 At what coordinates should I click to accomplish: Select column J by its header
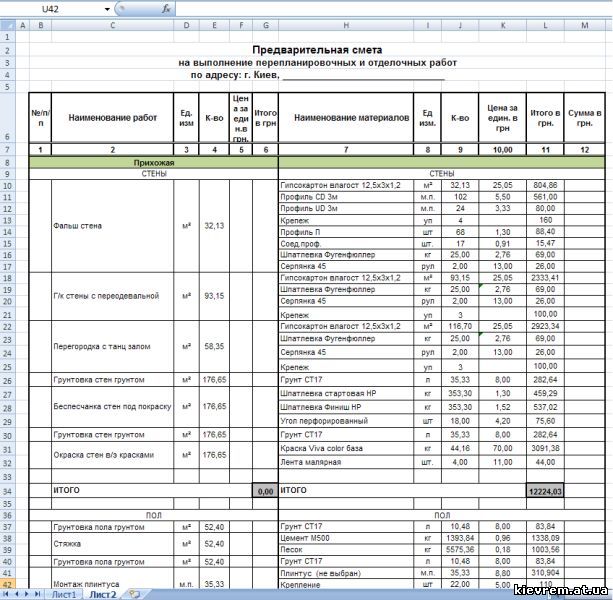pyautogui.click(x=460, y=25)
